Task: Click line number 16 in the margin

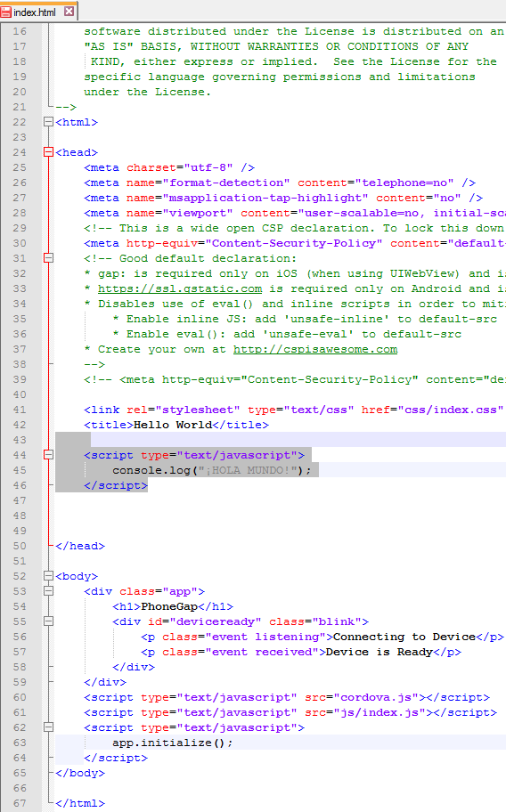Action: pos(20,31)
